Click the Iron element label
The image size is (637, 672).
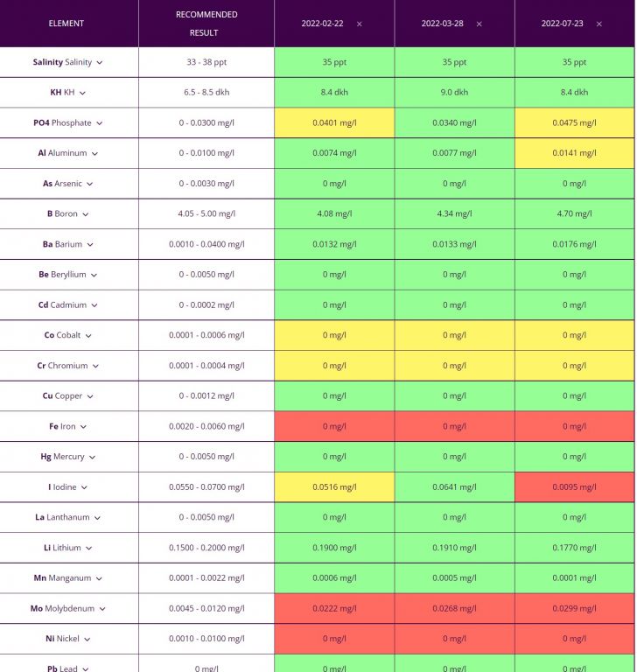click(66, 426)
